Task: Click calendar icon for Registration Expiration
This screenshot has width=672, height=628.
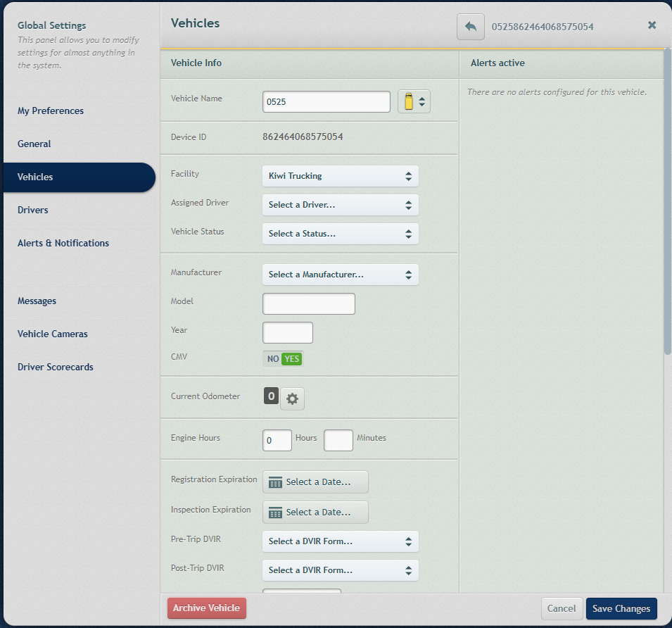Action: tap(276, 482)
